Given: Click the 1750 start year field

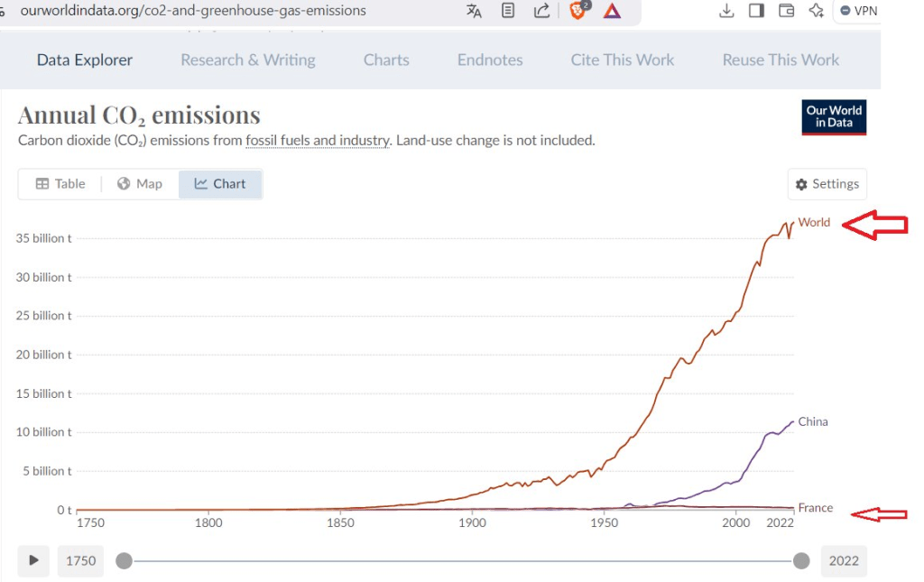Looking at the screenshot, I should (81, 560).
